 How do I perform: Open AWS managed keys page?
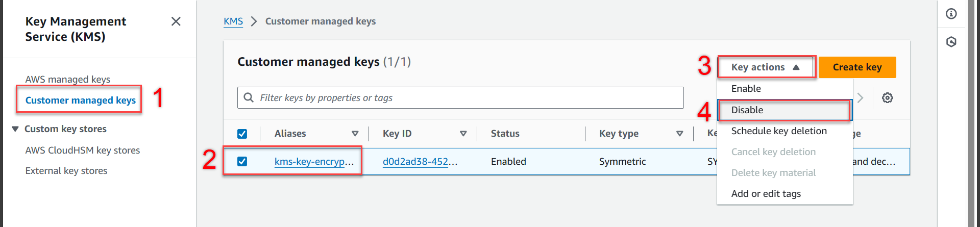point(68,79)
